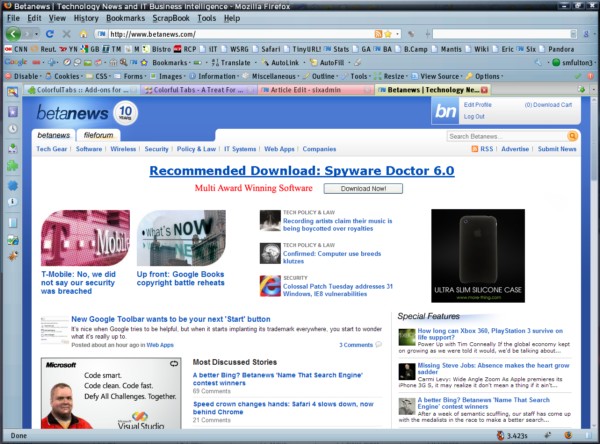The height and width of the screenshot is (444, 600).
Task: Click the Firefox icon in the status bar
Action: (x=568, y=435)
